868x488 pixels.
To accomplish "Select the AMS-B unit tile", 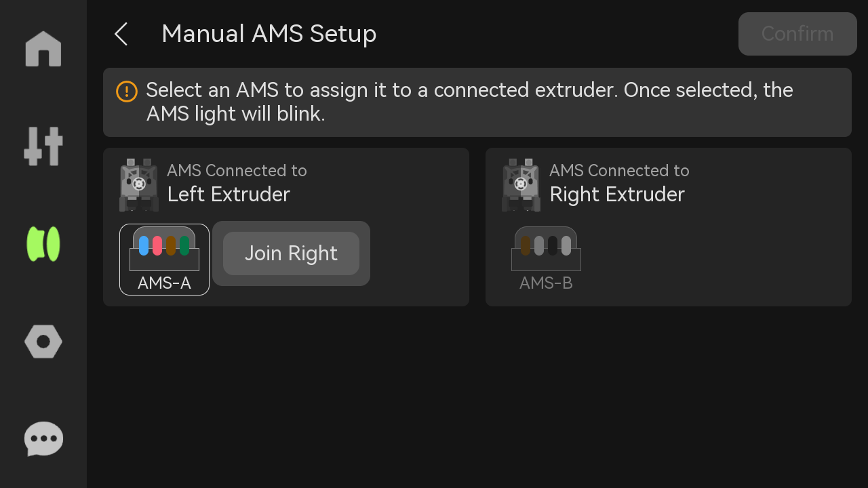I will pos(546,260).
